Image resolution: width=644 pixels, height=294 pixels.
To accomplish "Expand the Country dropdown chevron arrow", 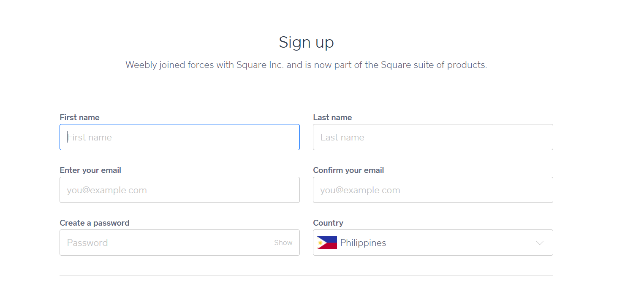I will pyautogui.click(x=539, y=243).
